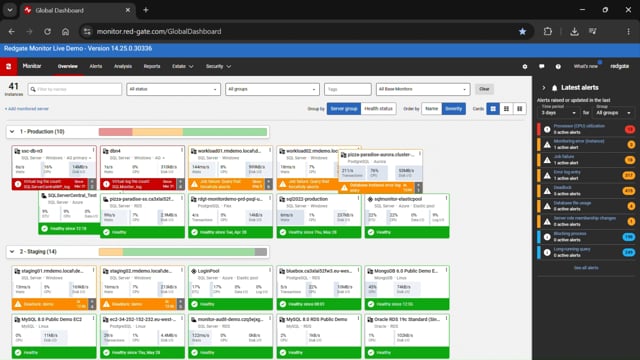Open the settings gear in Monitor navbar
The image size is (640, 360).
coord(525,67)
